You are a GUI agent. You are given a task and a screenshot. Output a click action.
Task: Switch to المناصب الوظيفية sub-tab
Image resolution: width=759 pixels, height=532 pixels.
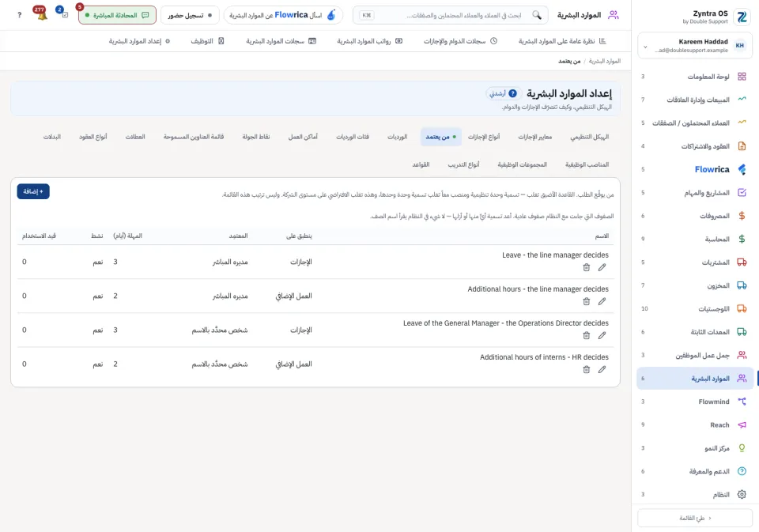click(x=587, y=164)
